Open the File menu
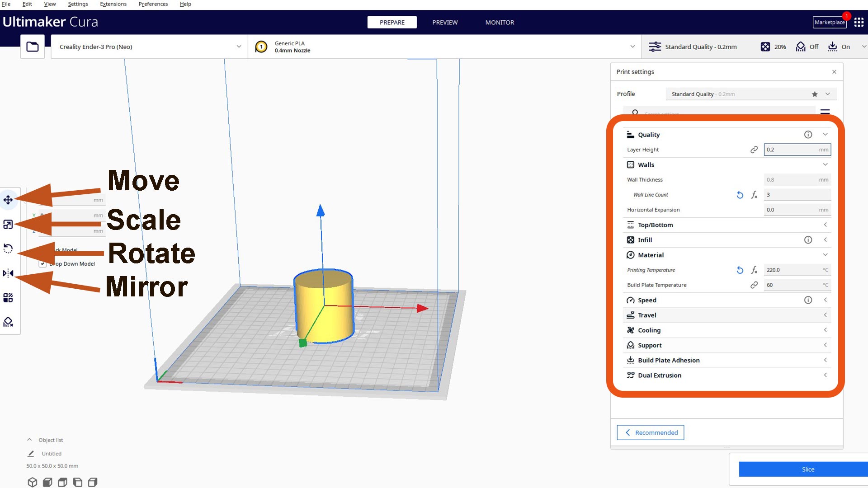The height and width of the screenshot is (488, 868). pyautogui.click(x=6, y=4)
